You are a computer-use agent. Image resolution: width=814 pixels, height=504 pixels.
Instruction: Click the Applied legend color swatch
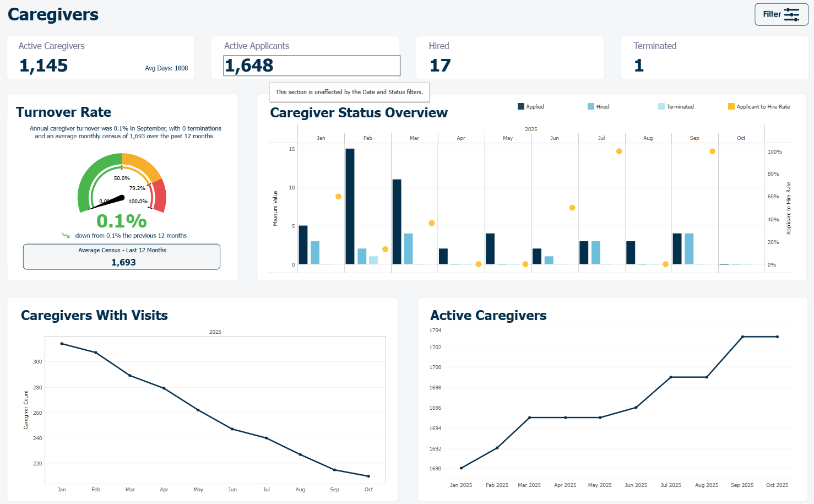click(521, 106)
